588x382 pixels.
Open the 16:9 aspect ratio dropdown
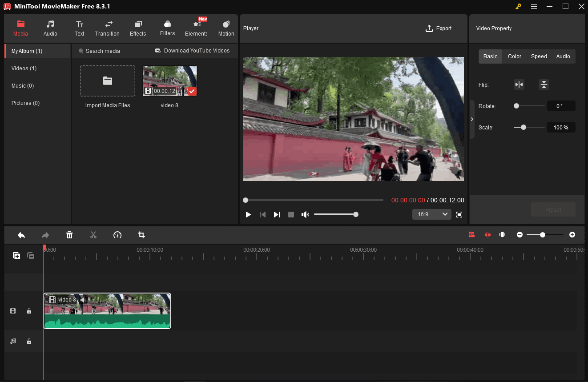point(431,214)
